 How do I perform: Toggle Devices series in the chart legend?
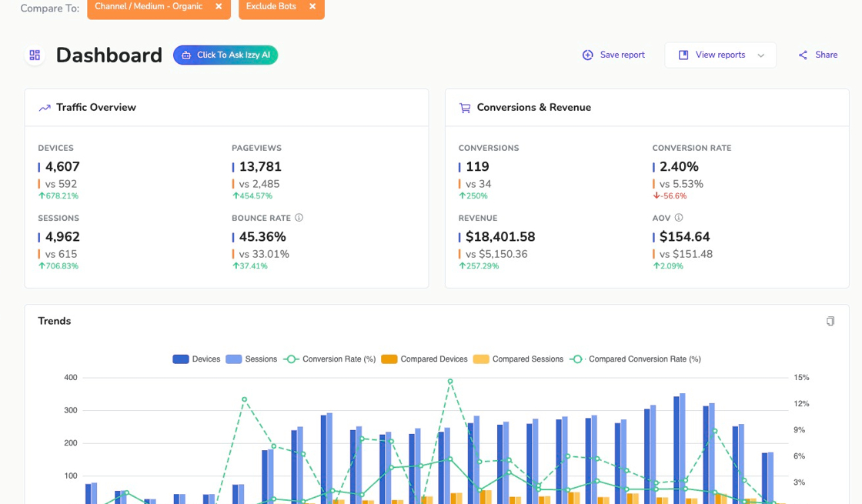196,359
